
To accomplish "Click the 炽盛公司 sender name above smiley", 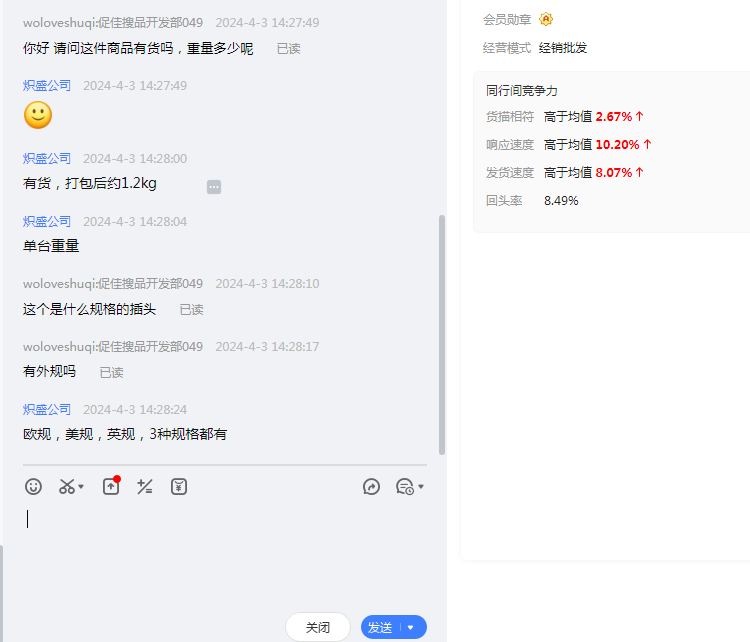I will (x=47, y=86).
